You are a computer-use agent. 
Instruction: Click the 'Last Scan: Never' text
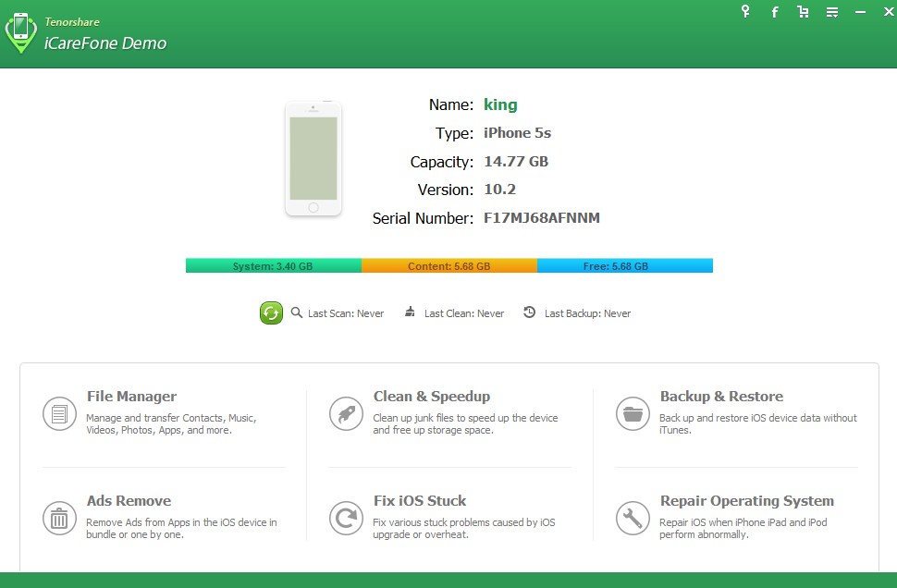(346, 313)
